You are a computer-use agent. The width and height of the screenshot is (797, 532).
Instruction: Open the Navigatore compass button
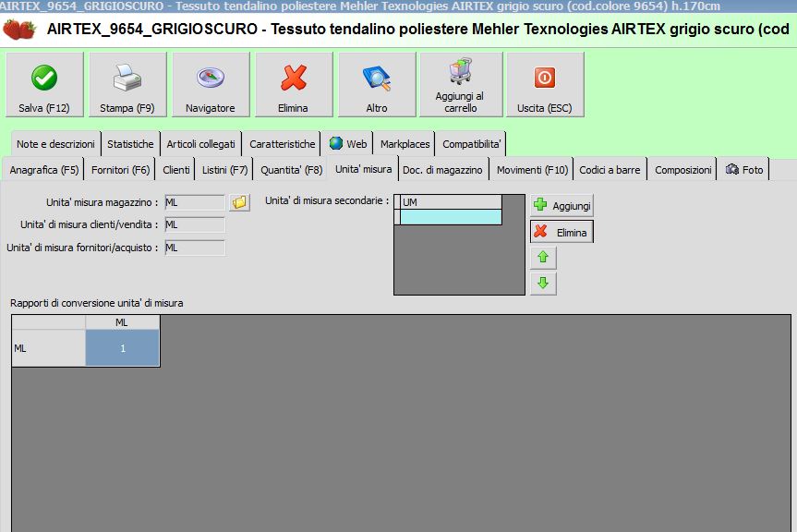pos(211,84)
